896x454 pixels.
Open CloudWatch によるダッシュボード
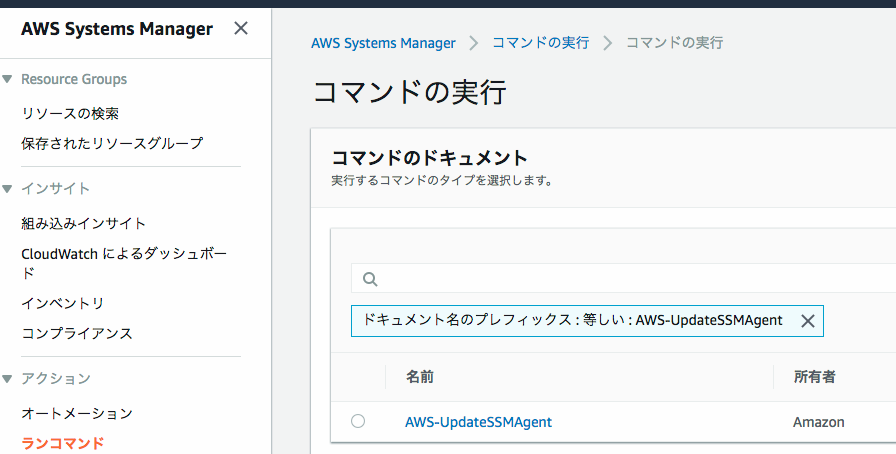tap(124, 263)
